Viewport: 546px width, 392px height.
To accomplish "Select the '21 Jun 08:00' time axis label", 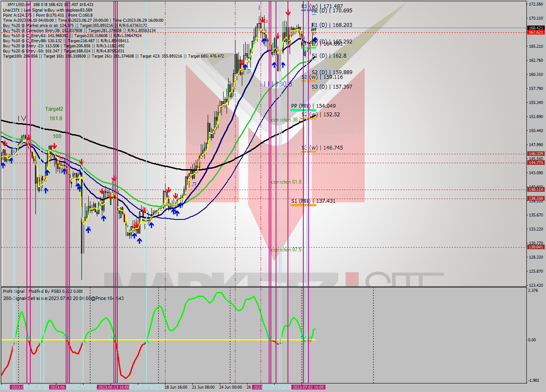I will 203,387.
